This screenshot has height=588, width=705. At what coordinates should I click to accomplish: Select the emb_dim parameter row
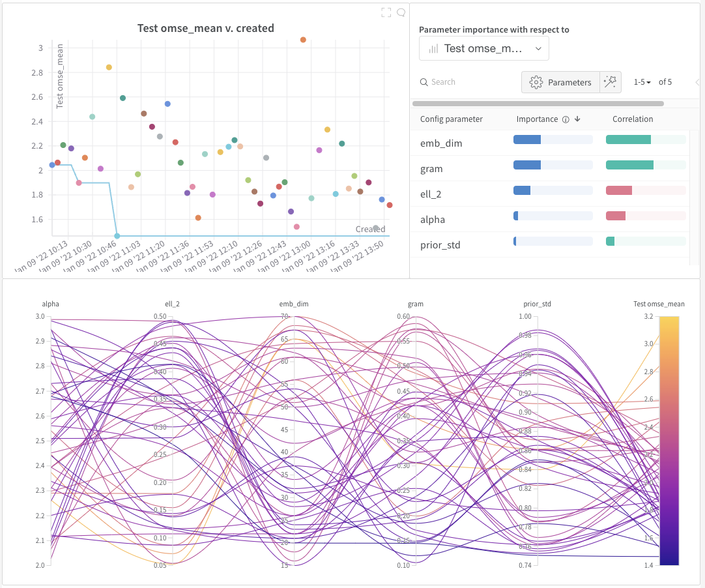tap(549, 143)
